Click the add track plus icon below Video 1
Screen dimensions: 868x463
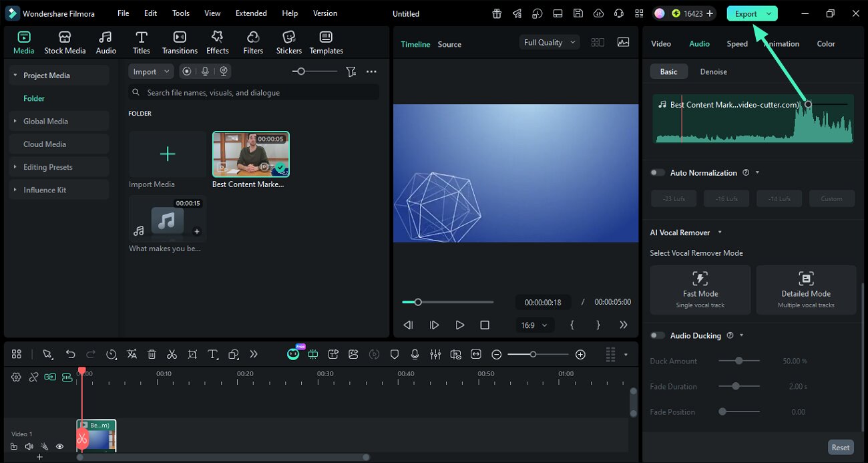tap(39, 458)
